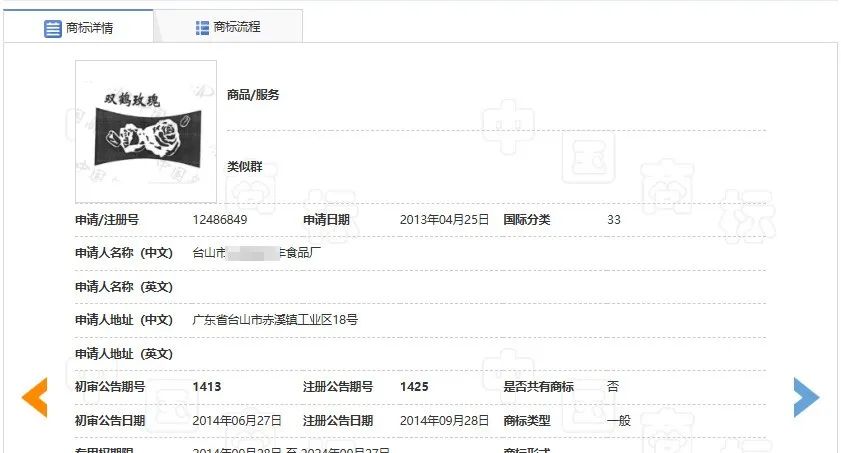This screenshot has height=453, width=841.
Task: Click the orange previous arrow
Action: [x=34, y=397]
